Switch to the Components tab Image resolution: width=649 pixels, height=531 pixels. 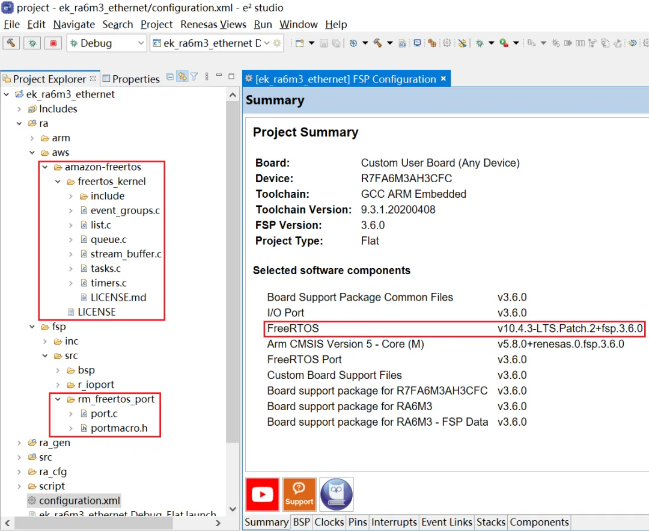tap(539, 522)
